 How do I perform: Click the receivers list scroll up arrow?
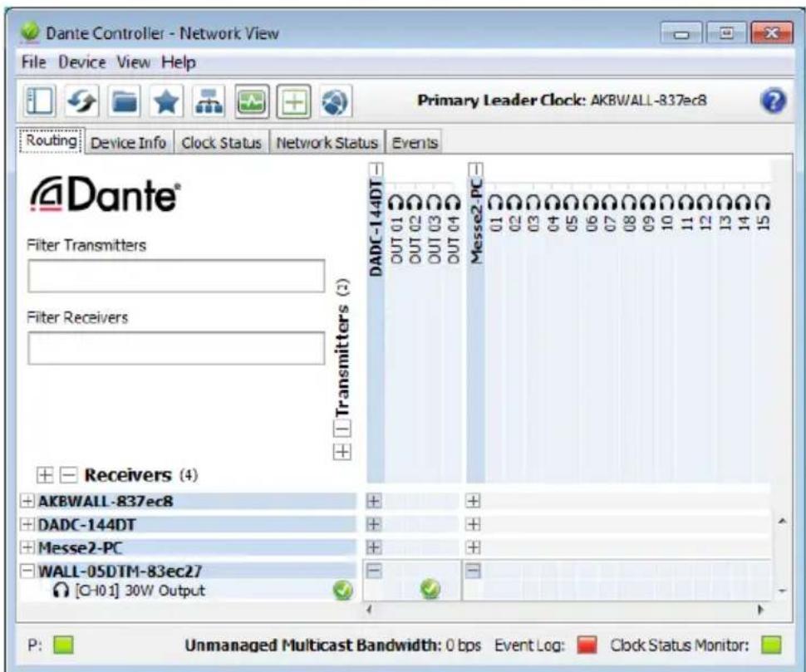783,521
